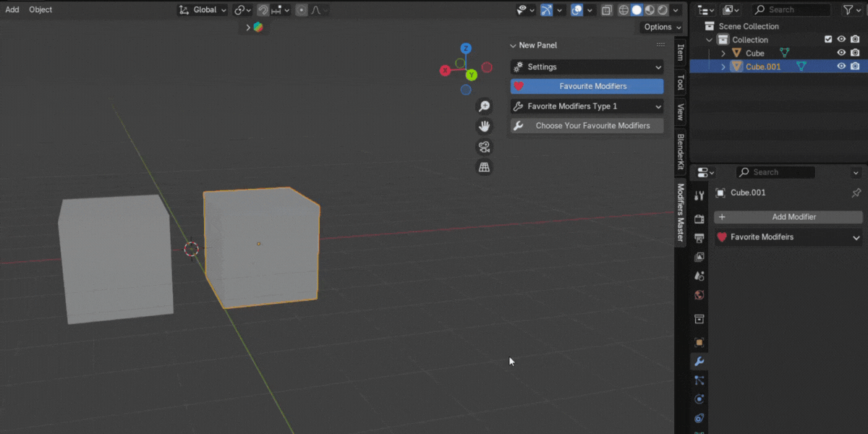This screenshot has height=434, width=868.
Task: Open the Add menu
Action: coord(12,9)
